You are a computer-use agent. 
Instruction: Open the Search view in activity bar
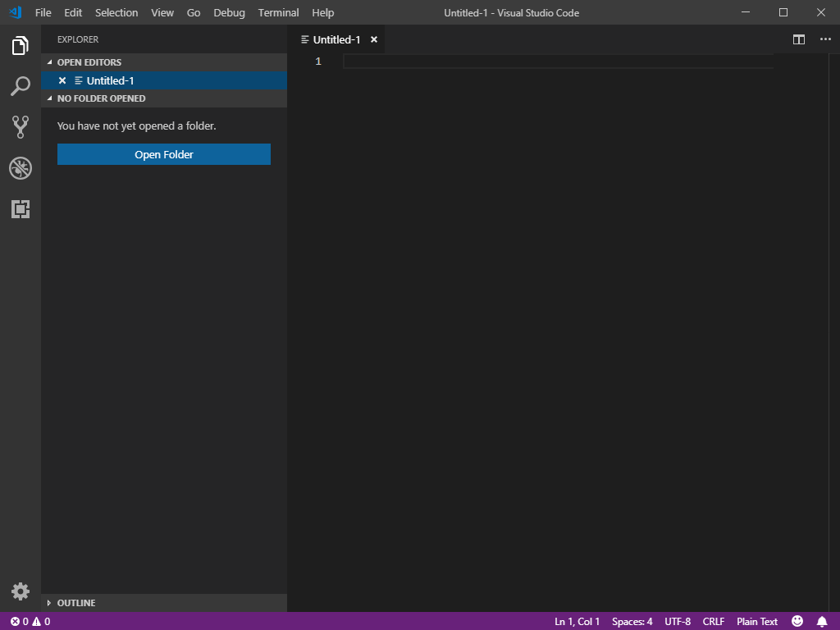tap(21, 86)
